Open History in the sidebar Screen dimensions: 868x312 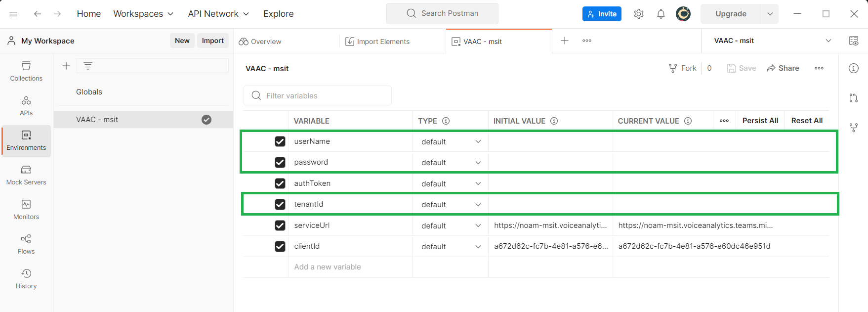(x=26, y=279)
